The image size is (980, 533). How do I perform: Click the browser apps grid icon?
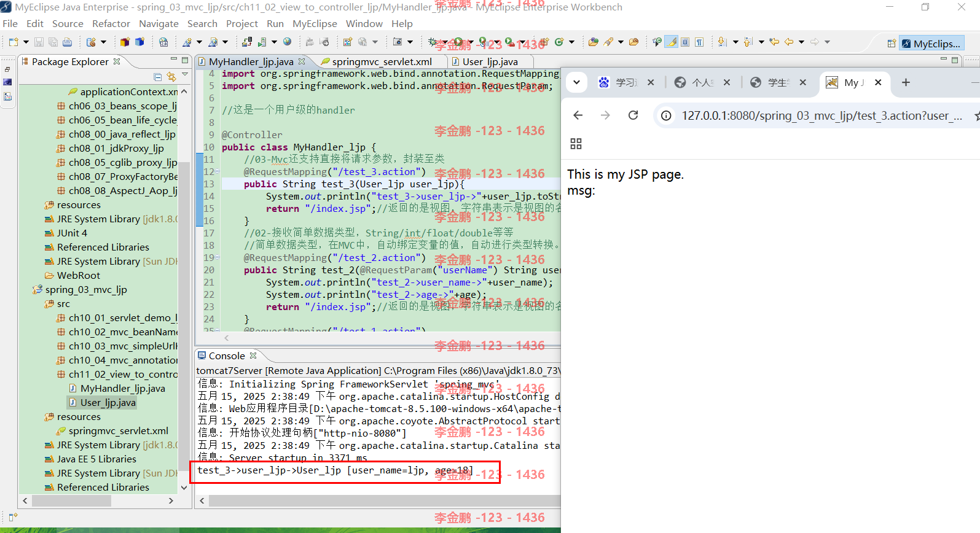576,144
